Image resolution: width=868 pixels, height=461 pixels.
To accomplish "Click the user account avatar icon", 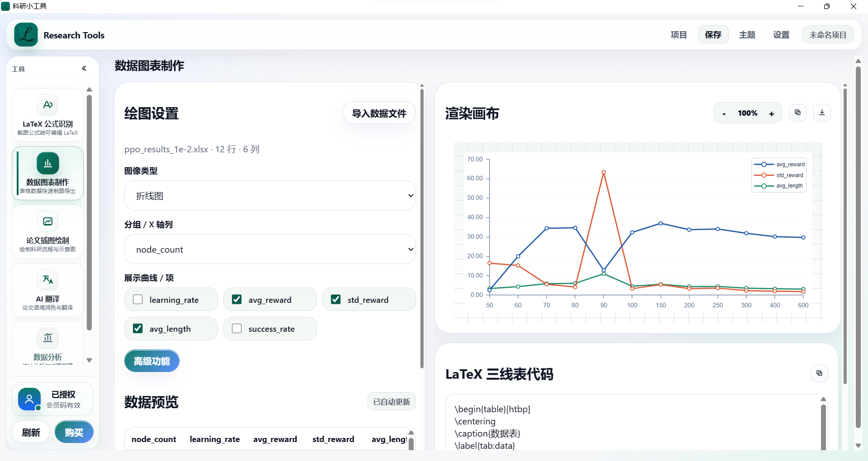I will 29,399.
